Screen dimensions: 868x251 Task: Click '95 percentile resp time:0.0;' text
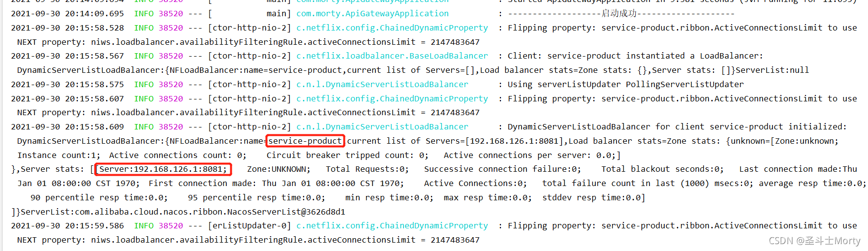[256, 198]
